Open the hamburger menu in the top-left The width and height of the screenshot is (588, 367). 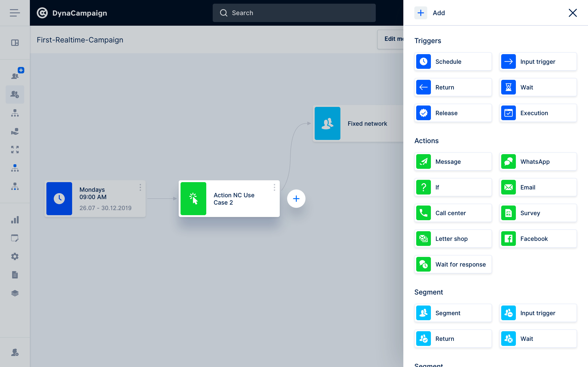15,13
